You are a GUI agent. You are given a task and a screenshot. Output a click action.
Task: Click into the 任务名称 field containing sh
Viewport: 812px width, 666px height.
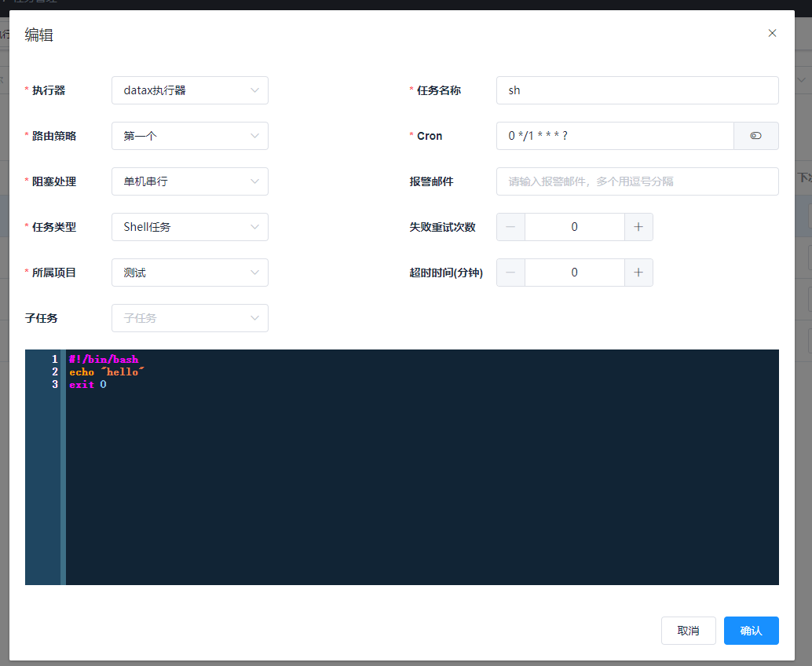(636, 90)
